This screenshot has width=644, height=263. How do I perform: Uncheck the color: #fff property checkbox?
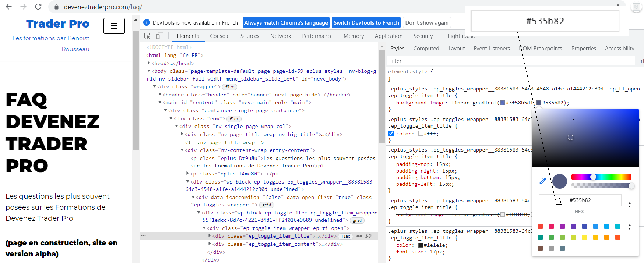391,134
